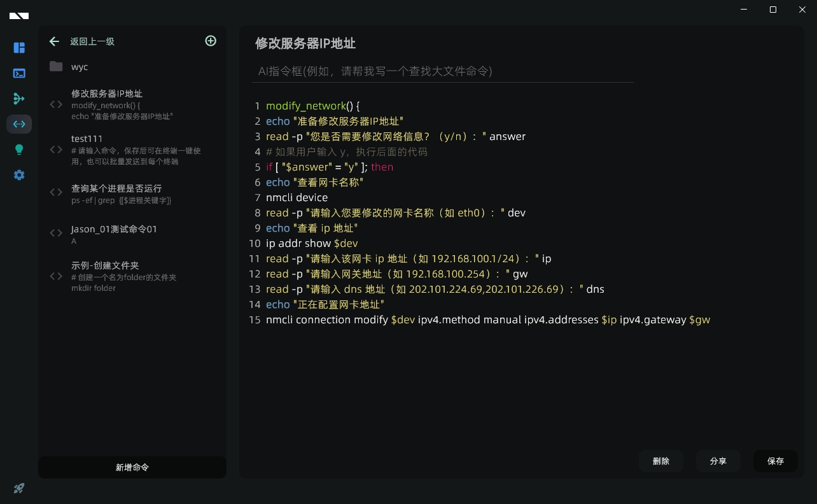Select the 示例-创建文件夹 example command
817x504 pixels.
point(104,265)
